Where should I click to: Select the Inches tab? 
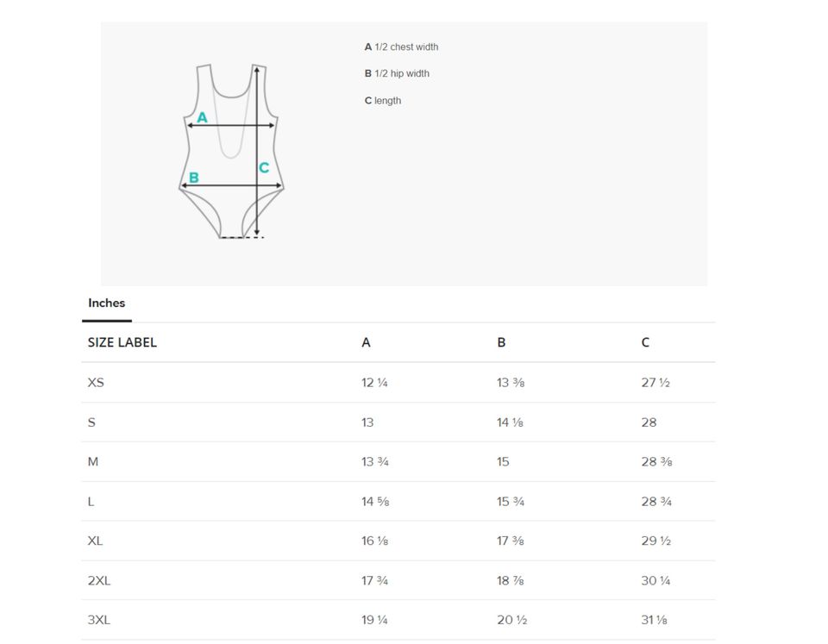click(x=106, y=303)
